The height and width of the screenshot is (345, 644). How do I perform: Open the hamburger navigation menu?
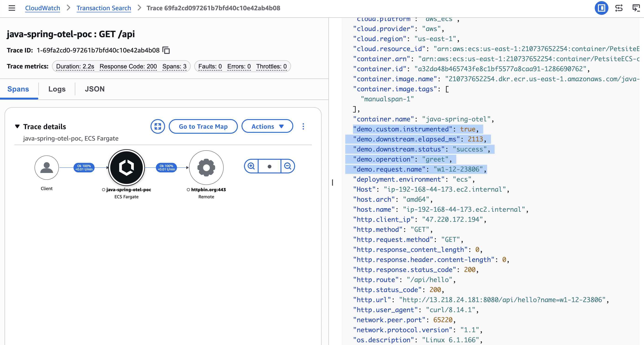point(12,8)
